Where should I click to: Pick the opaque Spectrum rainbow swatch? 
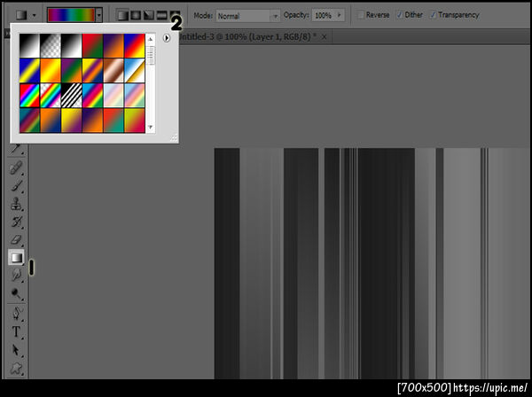[x=29, y=96]
